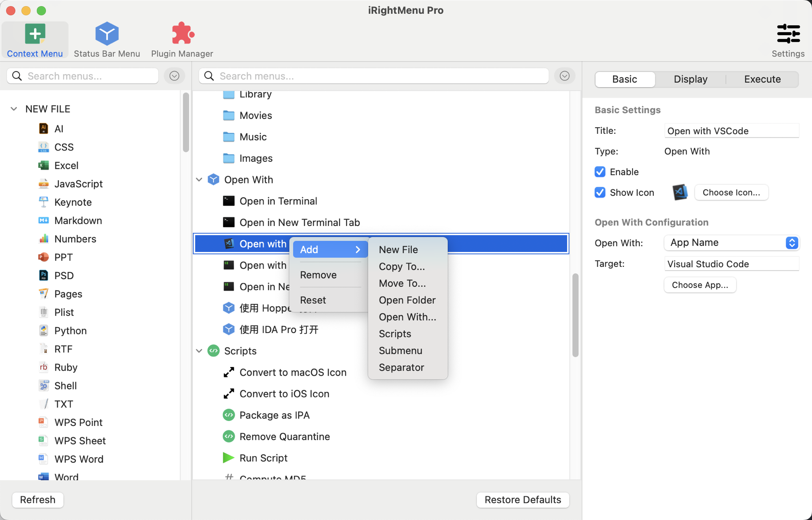Select the Context Menu toolbar icon
Screen dimensions: 812x520
coord(35,33)
